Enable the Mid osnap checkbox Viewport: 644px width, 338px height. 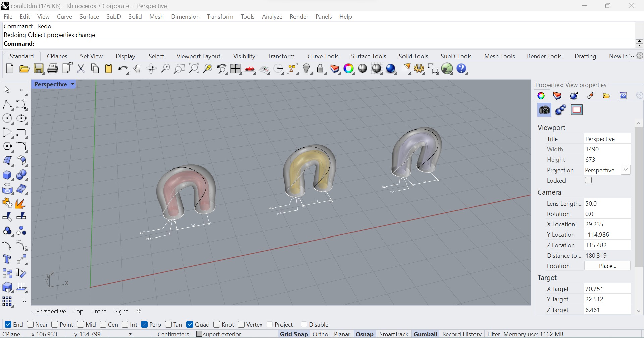(x=80, y=324)
